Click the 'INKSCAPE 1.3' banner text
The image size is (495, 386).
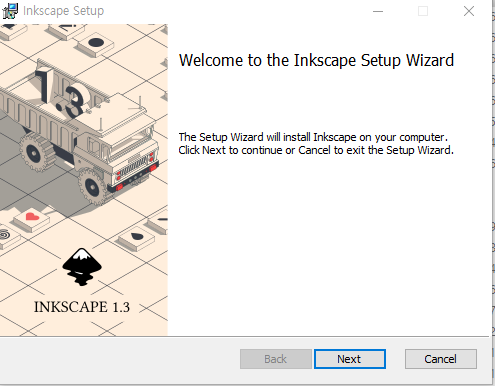82,307
